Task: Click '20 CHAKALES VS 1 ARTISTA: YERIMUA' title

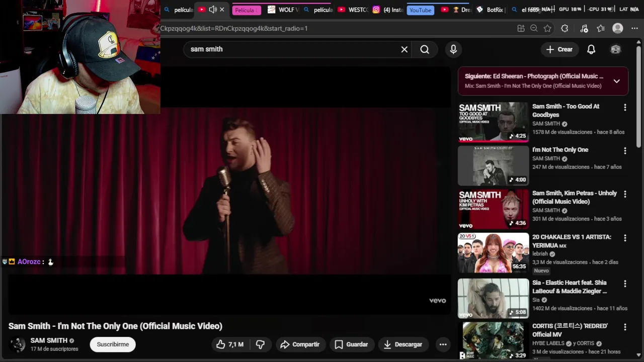Action: click(x=572, y=241)
